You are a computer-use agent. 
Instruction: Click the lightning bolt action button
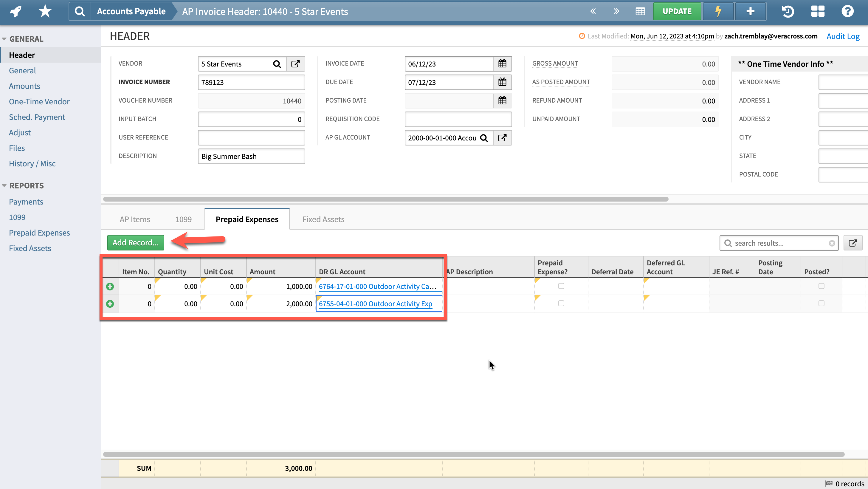click(718, 11)
